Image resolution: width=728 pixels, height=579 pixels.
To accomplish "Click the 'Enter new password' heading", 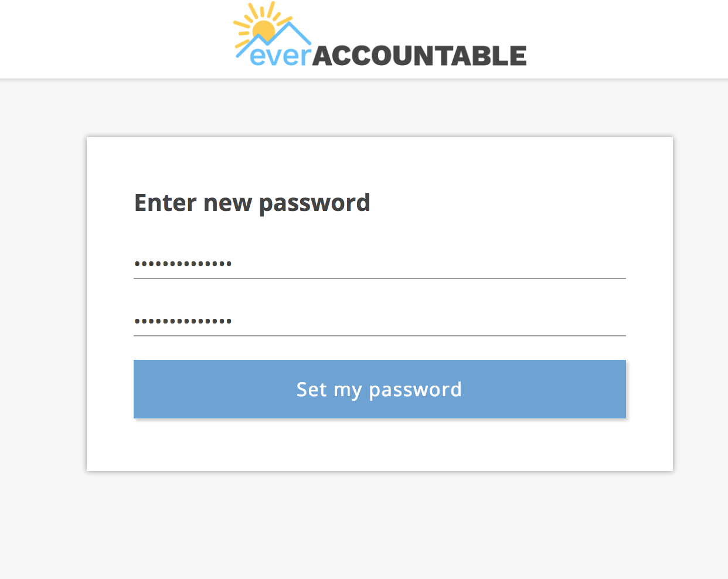I will click(x=252, y=203).
